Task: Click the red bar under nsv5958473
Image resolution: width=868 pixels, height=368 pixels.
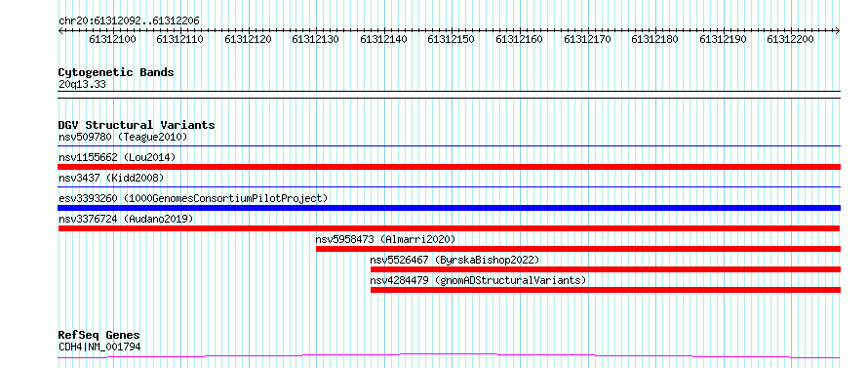Action: coord(578,249)
